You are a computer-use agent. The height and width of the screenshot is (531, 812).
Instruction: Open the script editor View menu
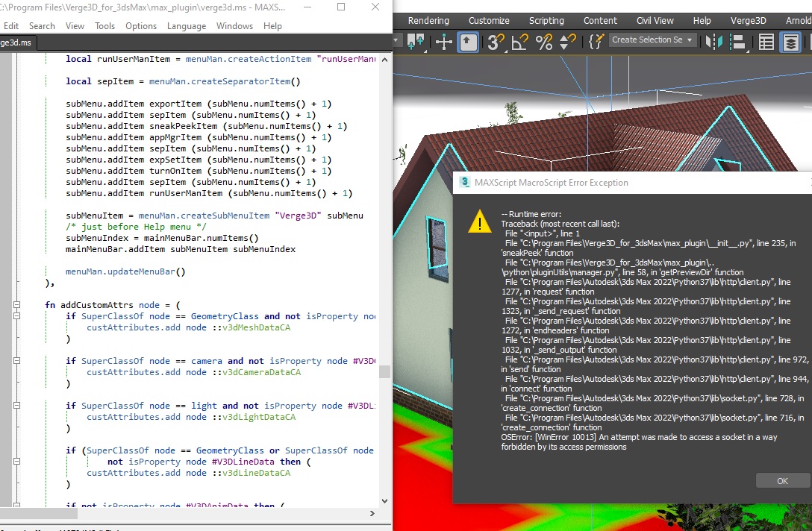(x=75, y=26)
